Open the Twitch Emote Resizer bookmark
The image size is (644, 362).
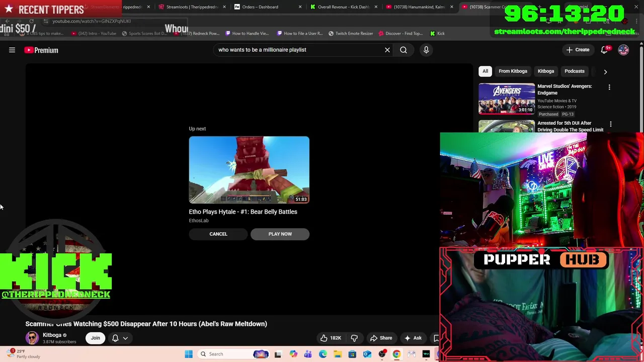coord(351,33)
